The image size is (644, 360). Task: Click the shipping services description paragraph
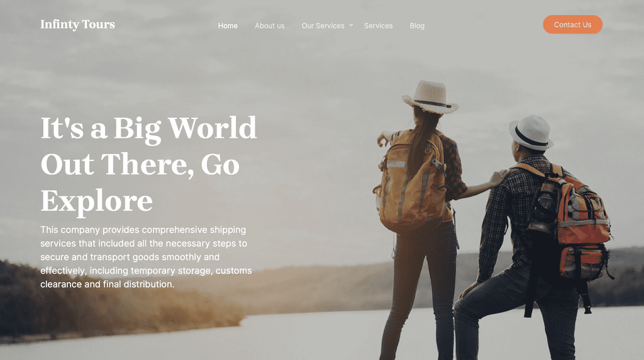tap(146, 257)
